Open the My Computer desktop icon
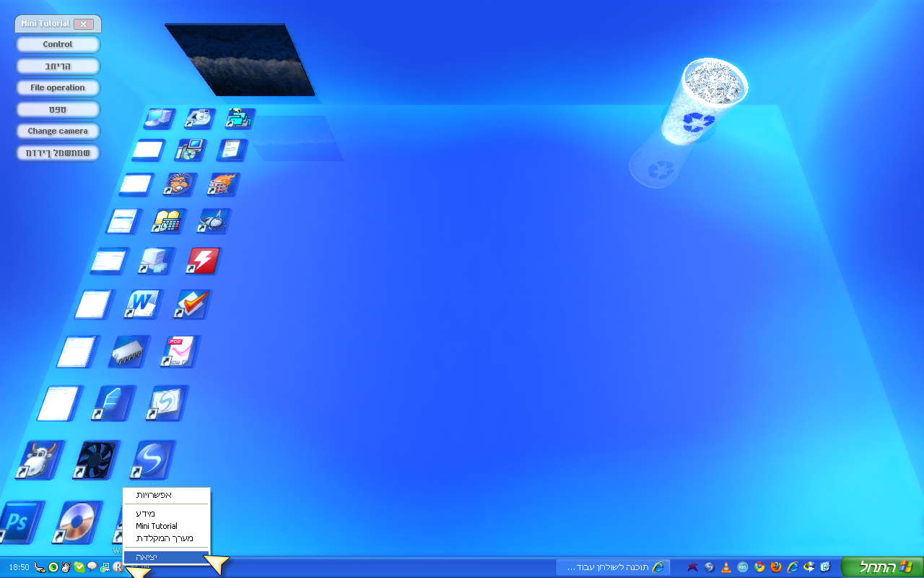The image size is (924, 578). [159, 118]
